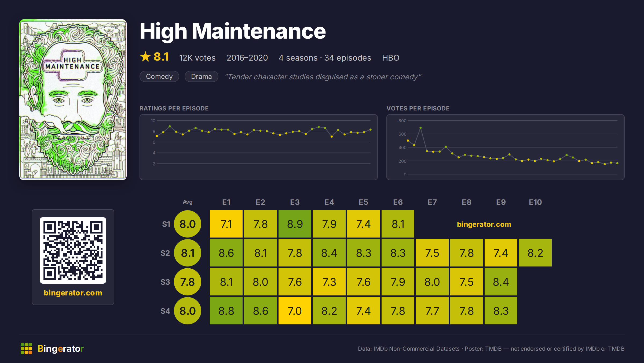The image size is (644, 363).
Task: Select the S1 average 8.0 circle
Action: pyautogui.click(x=188, y=224)
